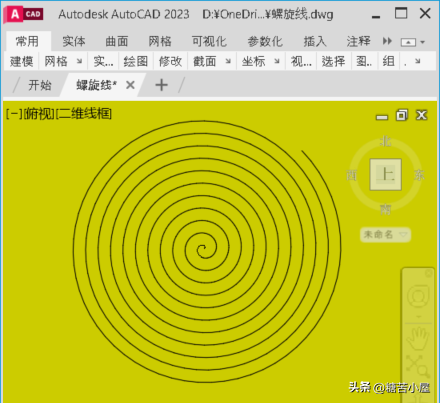Select the Pan hand tool
Viewport: 440px width, 403px height.
418,339
